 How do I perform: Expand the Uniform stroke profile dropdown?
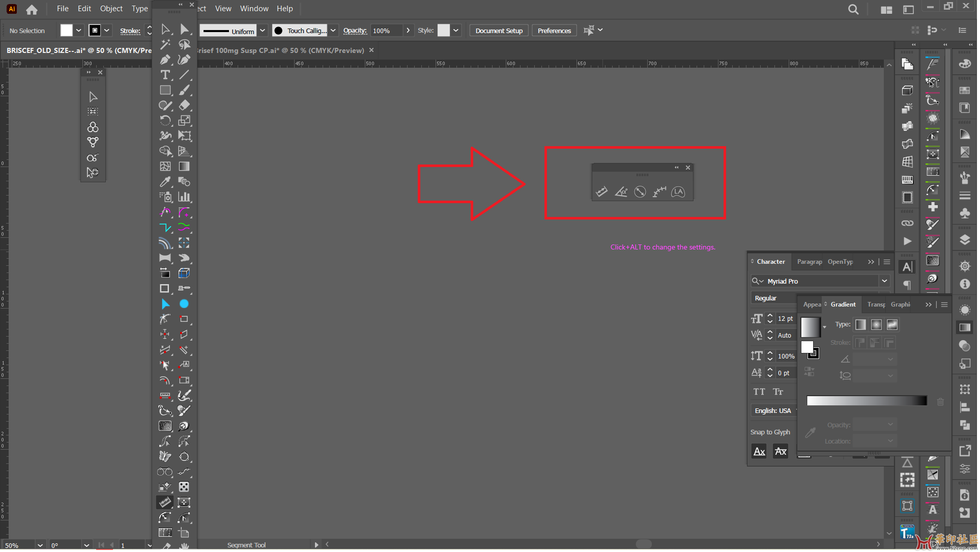263,31
